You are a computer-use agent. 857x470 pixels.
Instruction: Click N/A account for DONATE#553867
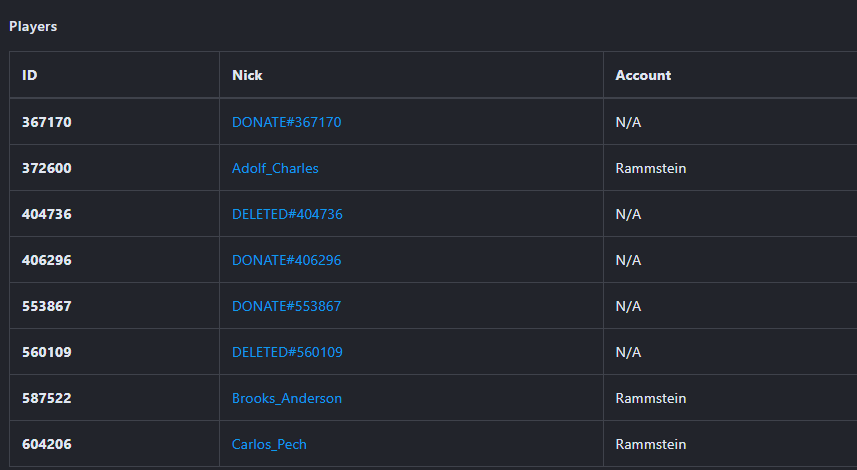pos(628,306)
